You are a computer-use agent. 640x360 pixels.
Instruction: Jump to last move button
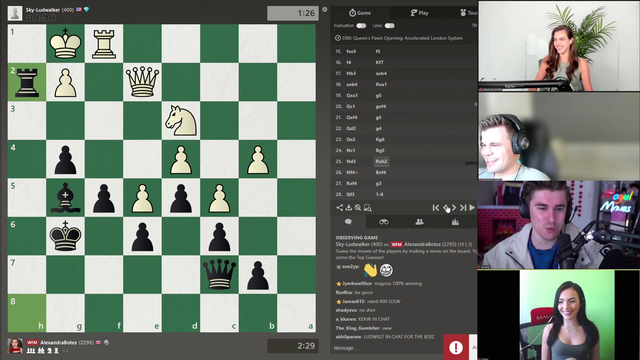(x=463, y=208)
